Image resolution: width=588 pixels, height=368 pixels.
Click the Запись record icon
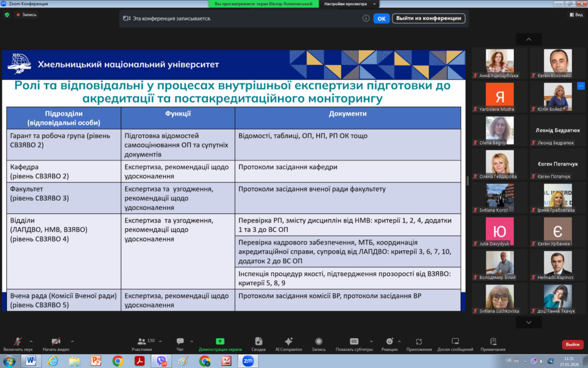pos(318,342)
